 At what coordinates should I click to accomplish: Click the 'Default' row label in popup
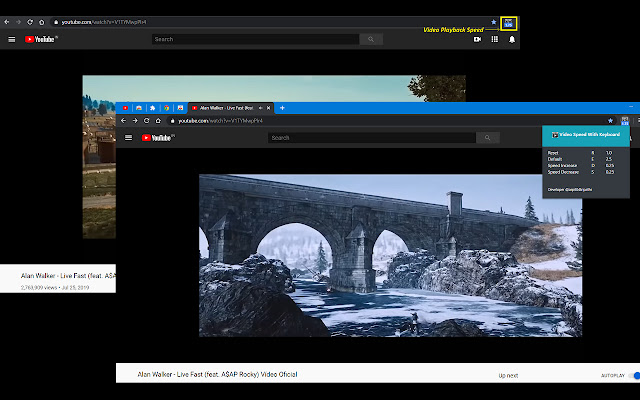tap(555, 159)
